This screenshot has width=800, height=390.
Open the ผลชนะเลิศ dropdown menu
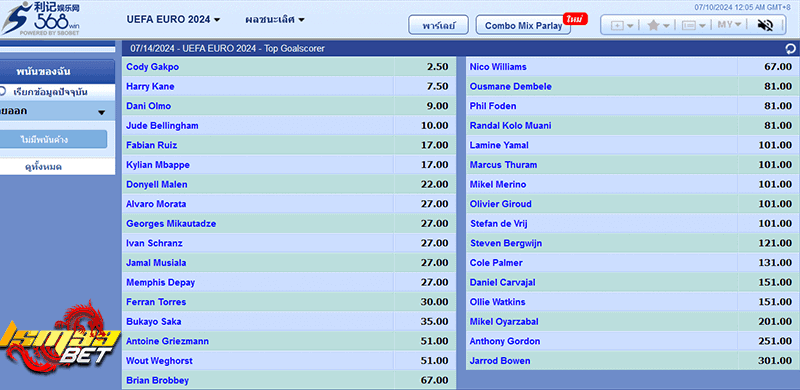(x=274, y=19)
